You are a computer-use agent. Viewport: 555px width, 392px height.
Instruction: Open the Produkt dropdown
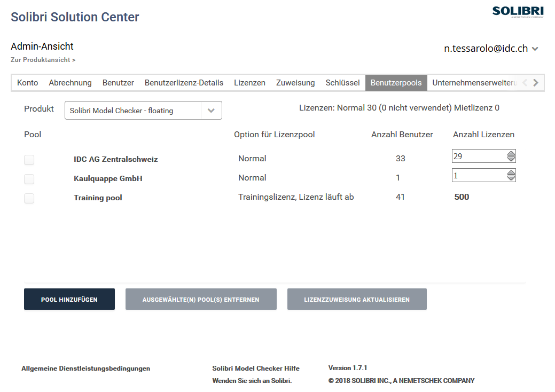click(143, 111)
